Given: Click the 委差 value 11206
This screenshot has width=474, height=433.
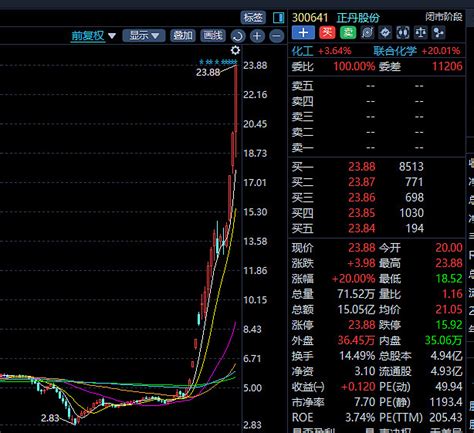Looking at the screenshot, I should 447,66.
